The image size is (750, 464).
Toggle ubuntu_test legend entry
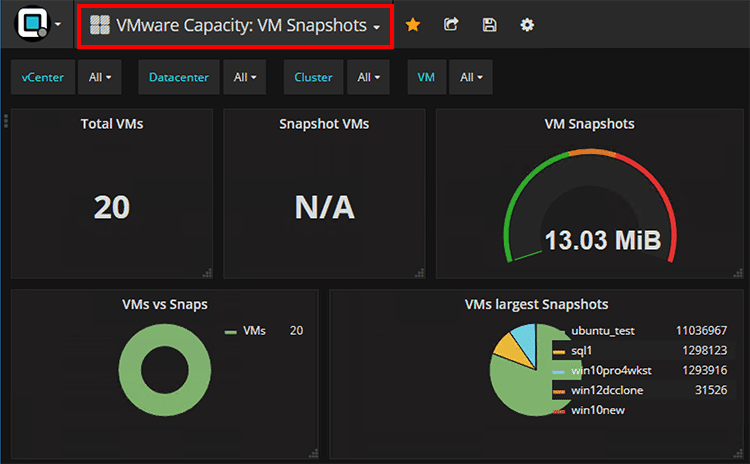[x=603, y=331]
